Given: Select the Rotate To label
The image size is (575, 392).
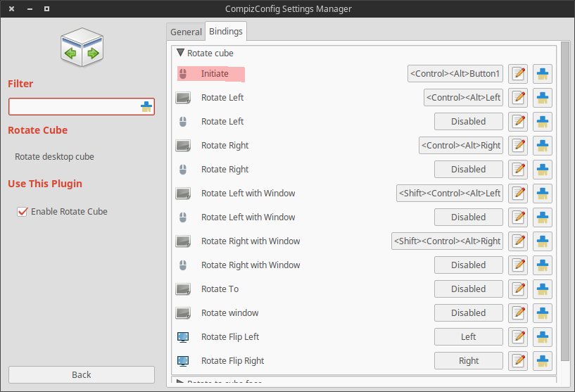Looking at the screenshot, I should [220, 289].
